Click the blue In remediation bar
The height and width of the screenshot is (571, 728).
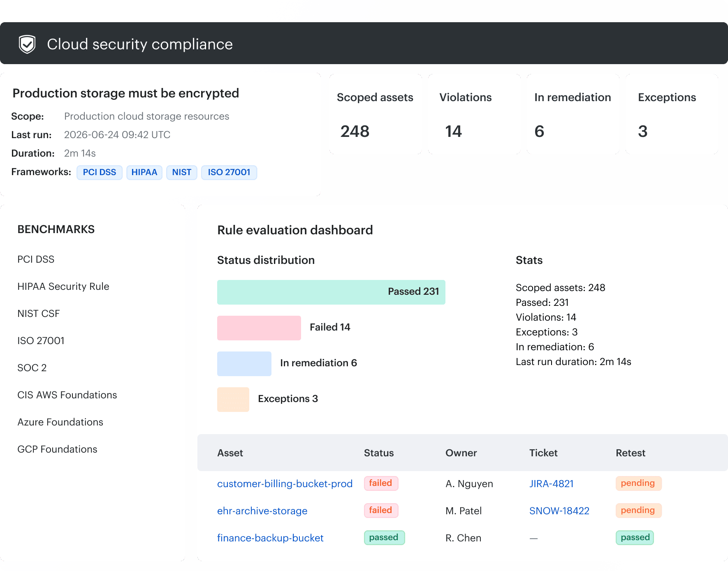(244, 364)
